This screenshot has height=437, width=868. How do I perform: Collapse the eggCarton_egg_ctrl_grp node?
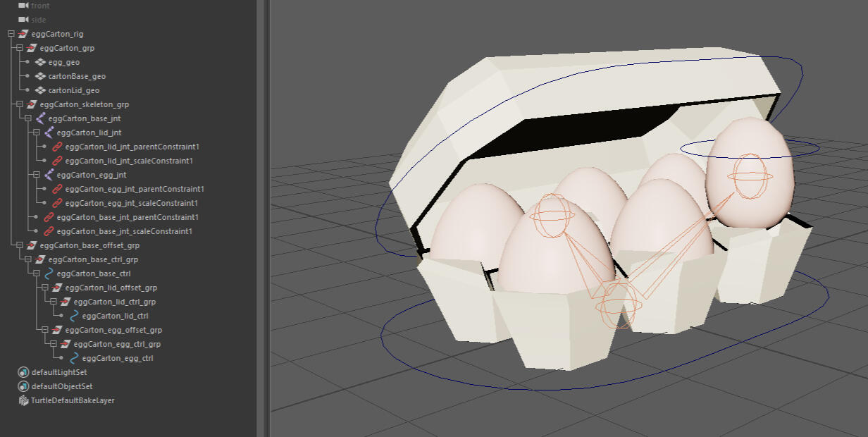54,344
